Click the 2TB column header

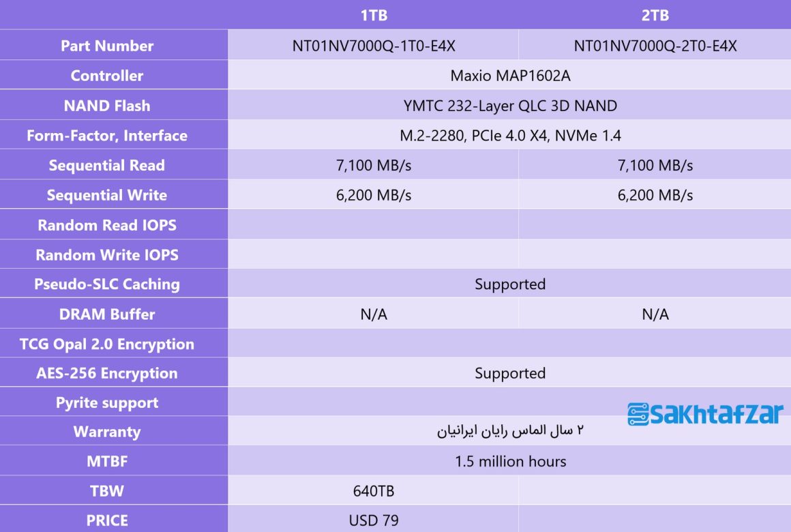tap(655, 15)
